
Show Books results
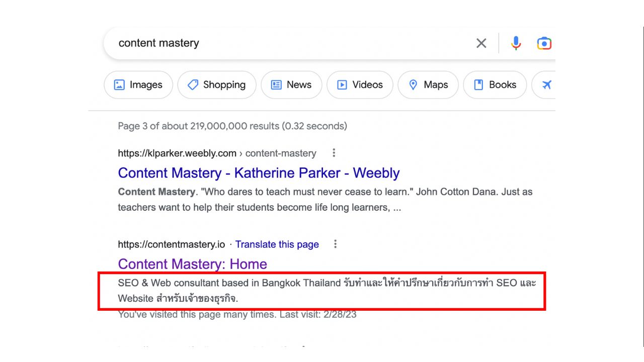click(495, 85)
